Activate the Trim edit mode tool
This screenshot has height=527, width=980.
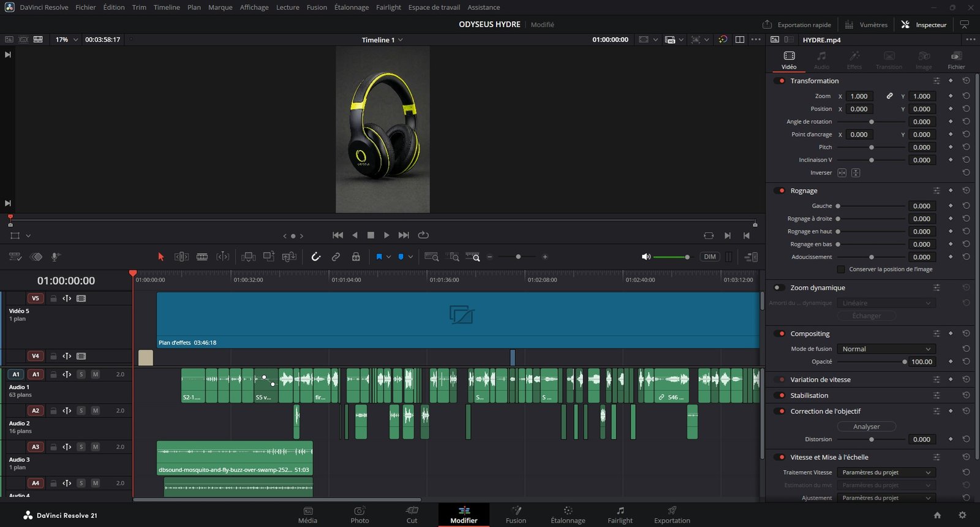pos(181,257)
